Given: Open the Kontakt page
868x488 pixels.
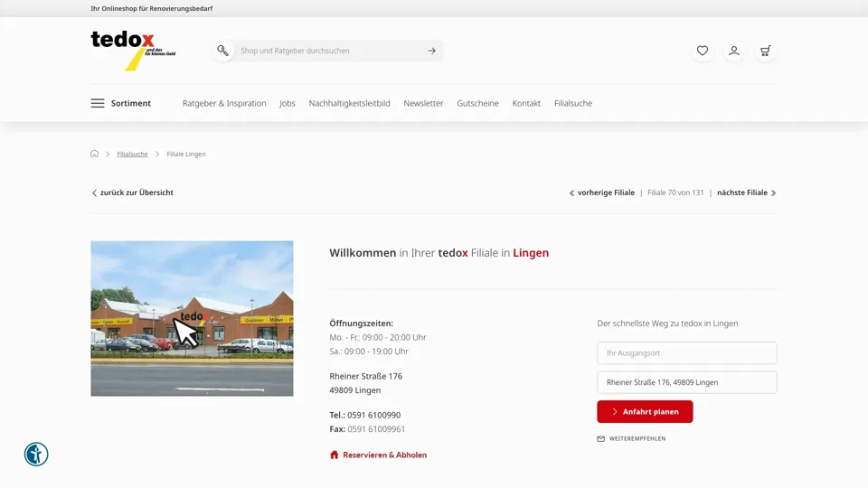Looking at the screenshot, I should tap(526, 103).
